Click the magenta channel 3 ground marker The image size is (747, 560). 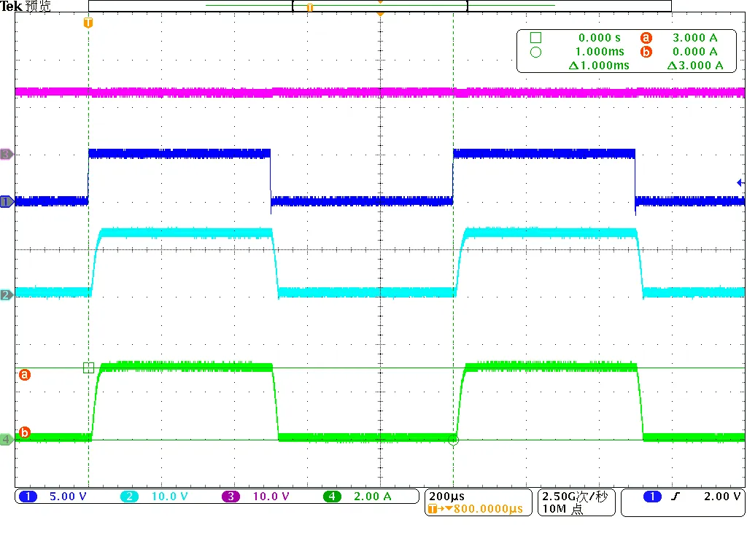6,155
